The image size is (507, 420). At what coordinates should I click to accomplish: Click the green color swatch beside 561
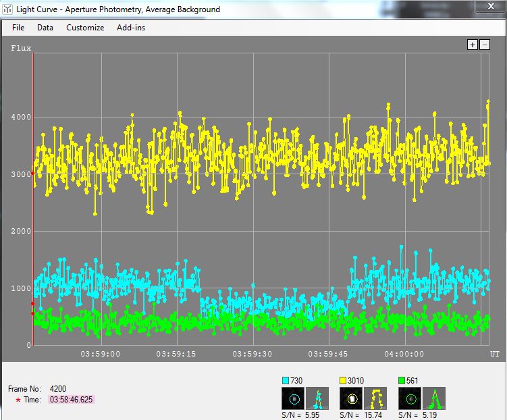click(403, 381)
